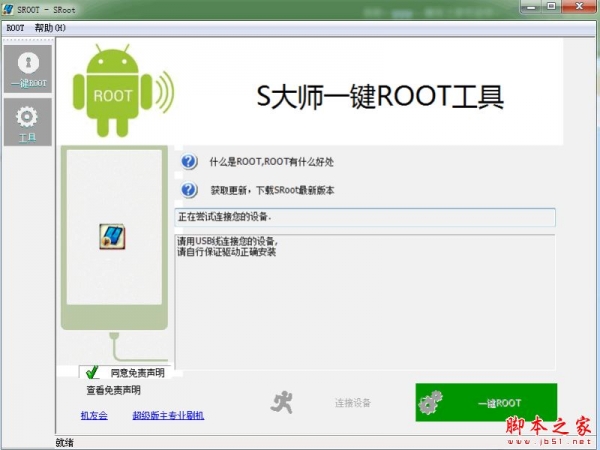Open the 超级版主专业刷机 hyperlink
Viewport: 600px width, 450px height.
pyautogui.click(x=168, y=415)
